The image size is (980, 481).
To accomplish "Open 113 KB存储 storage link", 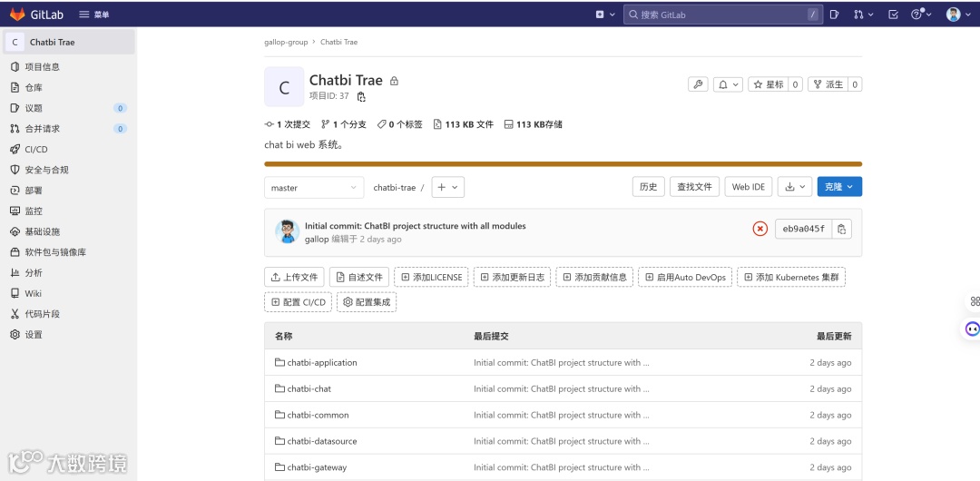I will pos(534,124).
